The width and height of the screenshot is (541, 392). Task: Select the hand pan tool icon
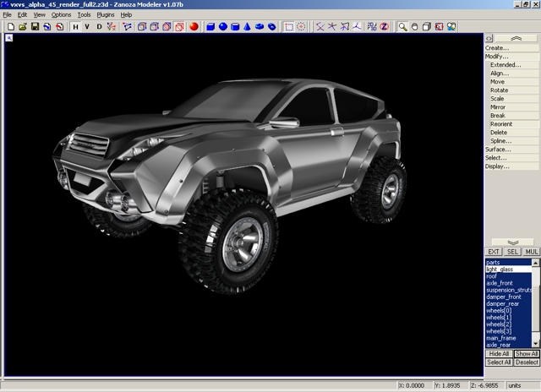(415, 27)
